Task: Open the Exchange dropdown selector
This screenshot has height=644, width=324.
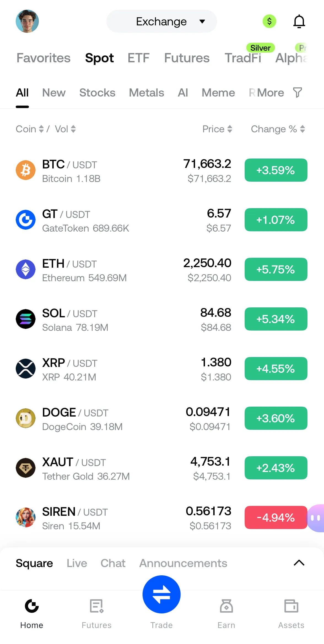Action: click(x=162, y=22)
